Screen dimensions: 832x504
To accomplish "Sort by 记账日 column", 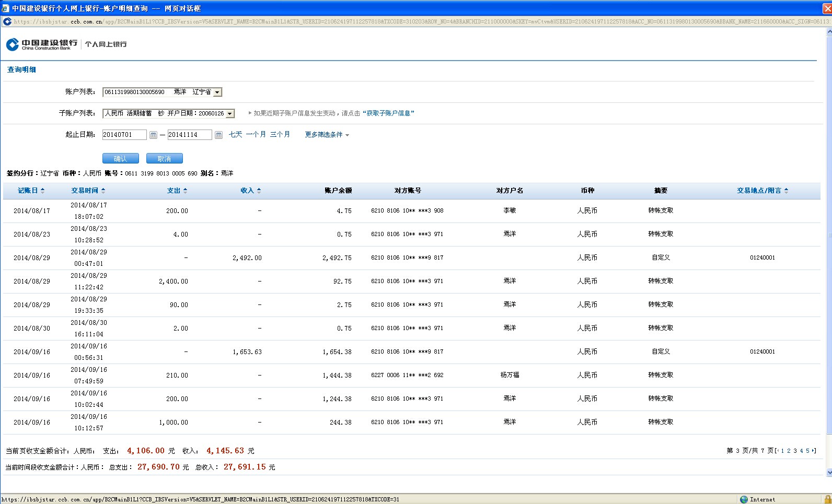I will click(x=31, y=191).
